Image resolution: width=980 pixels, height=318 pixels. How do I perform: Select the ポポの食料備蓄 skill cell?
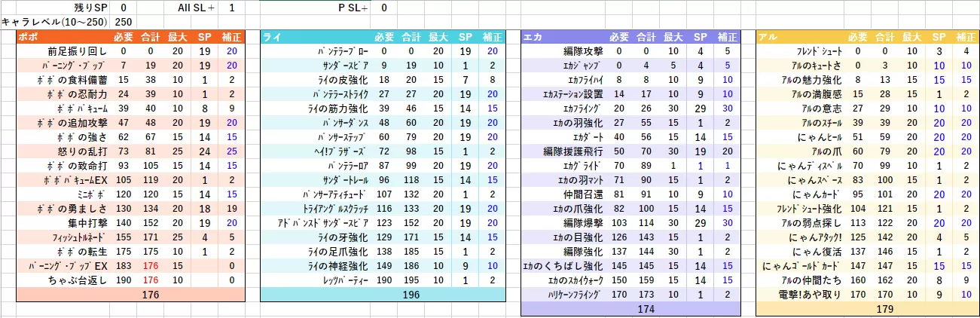[63, 79]
